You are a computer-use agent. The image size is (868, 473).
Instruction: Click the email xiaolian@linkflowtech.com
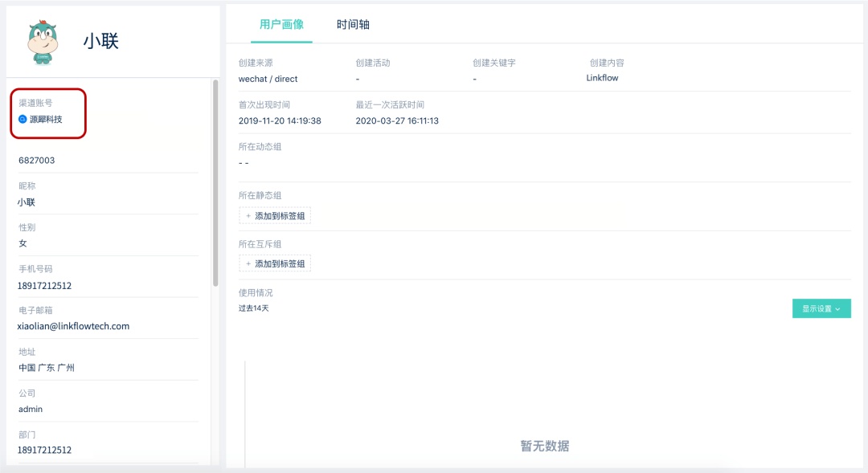point(73,327)
